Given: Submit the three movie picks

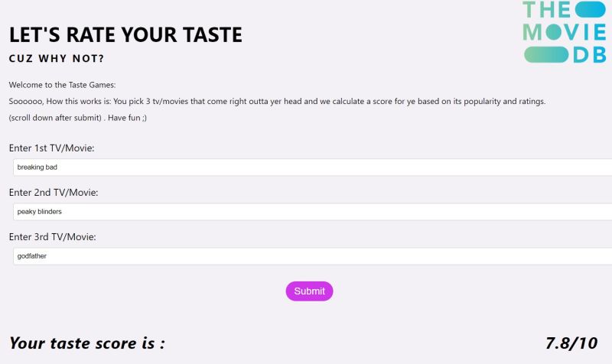Looking at the screenshot, I should [x=309, y=291].
